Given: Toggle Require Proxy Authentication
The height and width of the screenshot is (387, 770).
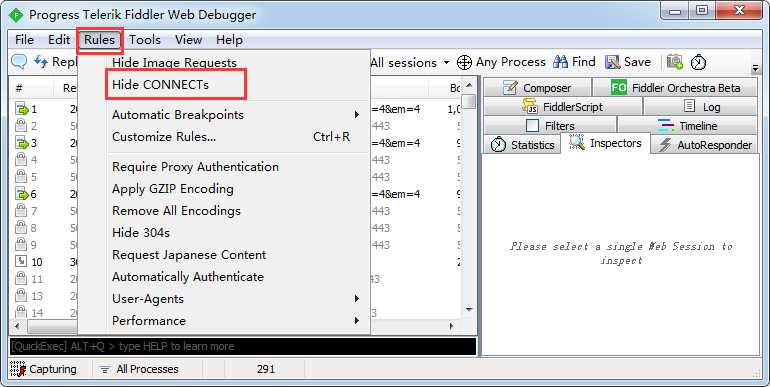Looking at the screenshot, I should click(195, 166).
